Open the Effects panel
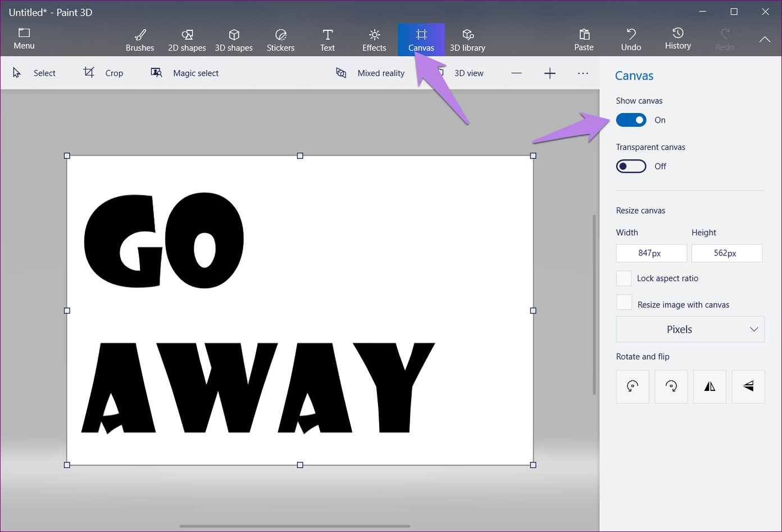Viewport: 782px width, 532px height. point(374,40)
